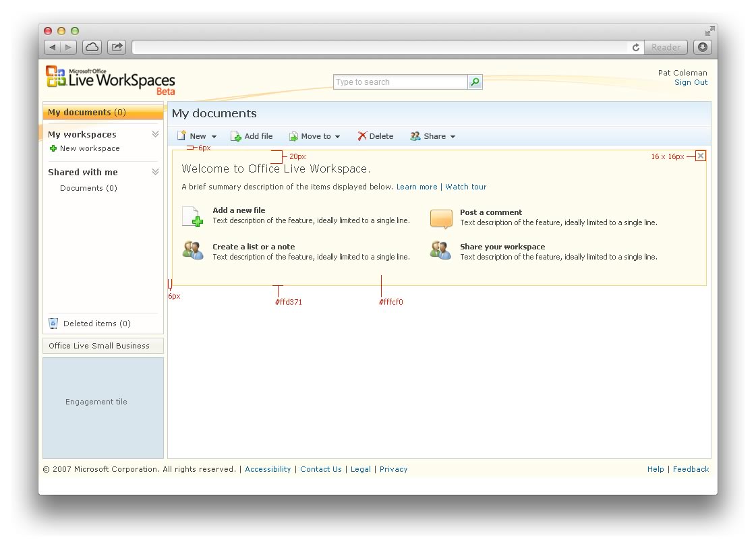Viewport: 756px width, 548px height.
Task: Collapse the My workspaces section
Action: pyautogui.click(x=155, y=134)
